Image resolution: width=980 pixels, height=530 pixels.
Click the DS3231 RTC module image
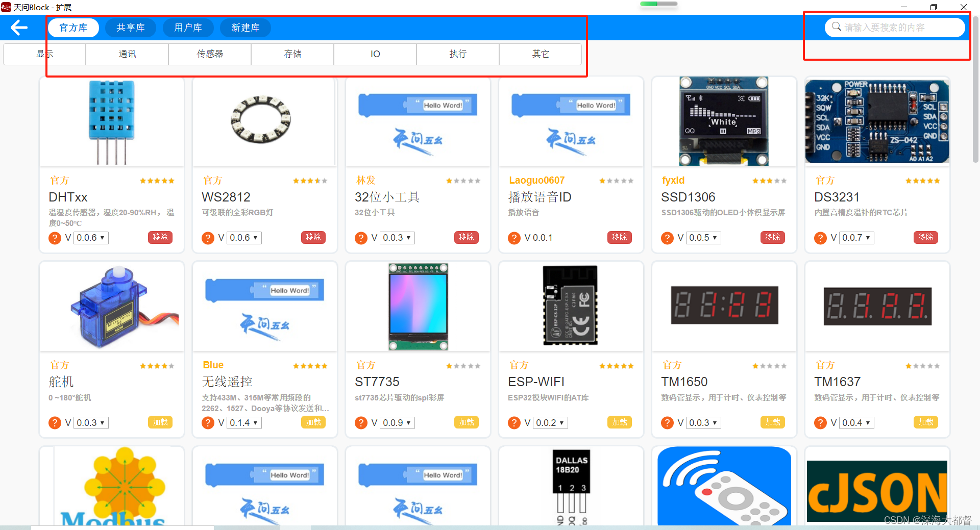coord(877,121)
